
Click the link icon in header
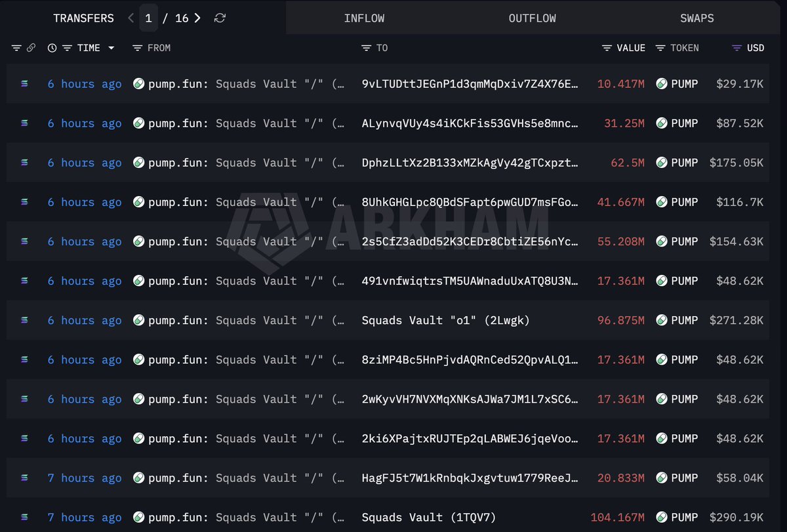click(30, 48)
